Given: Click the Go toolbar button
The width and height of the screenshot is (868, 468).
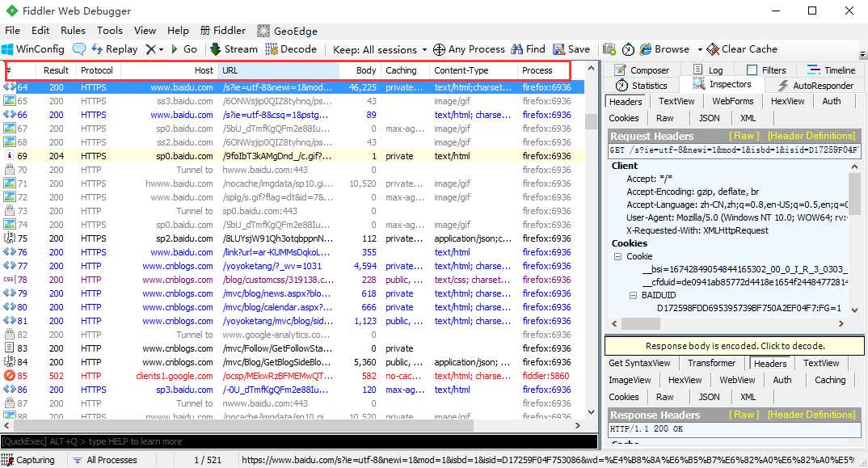Looking at the screenshot, I should click(x=184, y=49).
